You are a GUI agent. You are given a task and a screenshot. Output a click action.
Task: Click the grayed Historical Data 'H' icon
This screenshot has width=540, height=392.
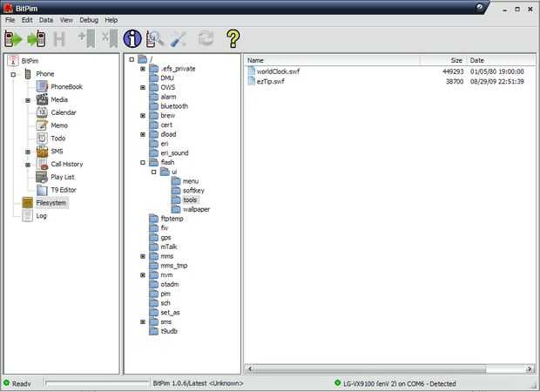click(59, 39)
